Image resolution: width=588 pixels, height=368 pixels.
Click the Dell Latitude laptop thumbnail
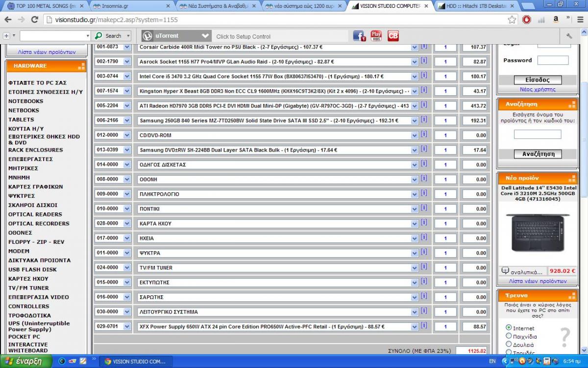538,233
